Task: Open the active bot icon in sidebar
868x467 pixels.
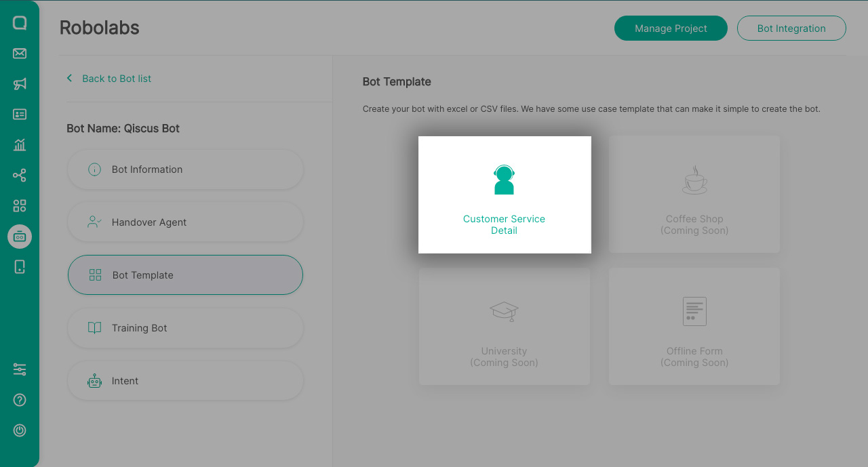Action: click(19, 236)
